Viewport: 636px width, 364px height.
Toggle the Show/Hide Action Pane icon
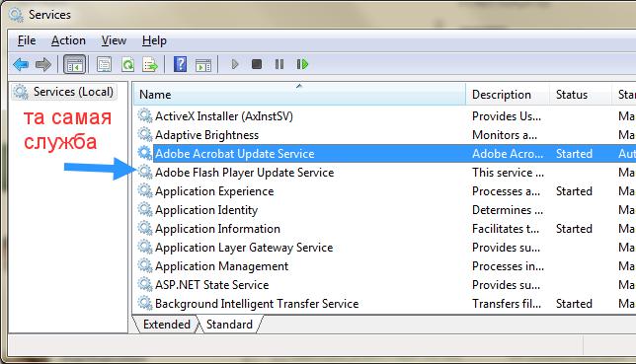coord(203,64)
